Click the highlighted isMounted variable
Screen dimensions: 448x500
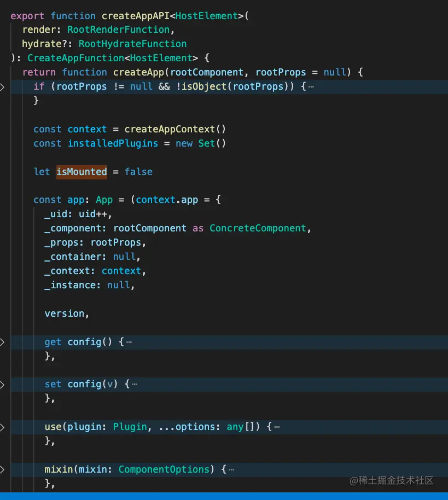(82, 172)
